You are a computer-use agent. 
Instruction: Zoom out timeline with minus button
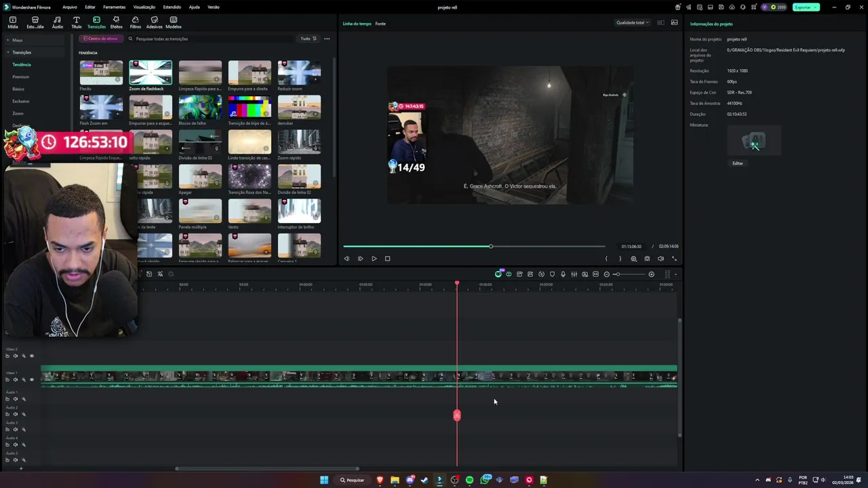pyautogui.click(x=606, y=274)
